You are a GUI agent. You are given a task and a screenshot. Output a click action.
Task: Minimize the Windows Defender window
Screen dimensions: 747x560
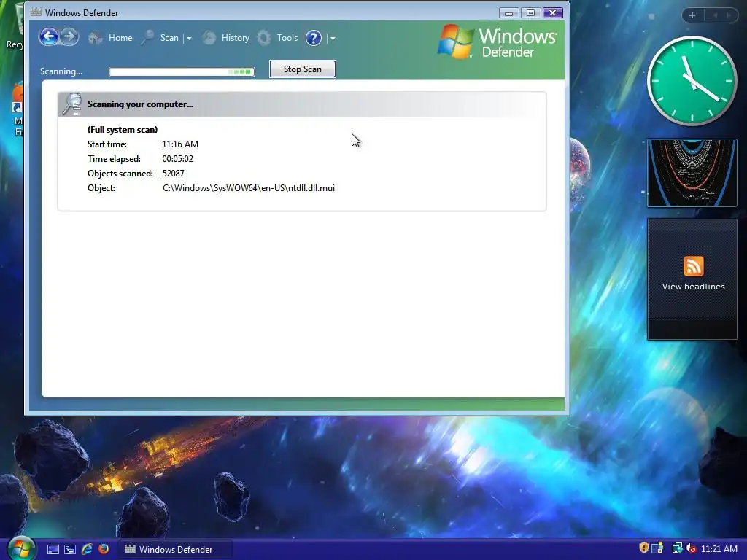(x=508, y=13)
